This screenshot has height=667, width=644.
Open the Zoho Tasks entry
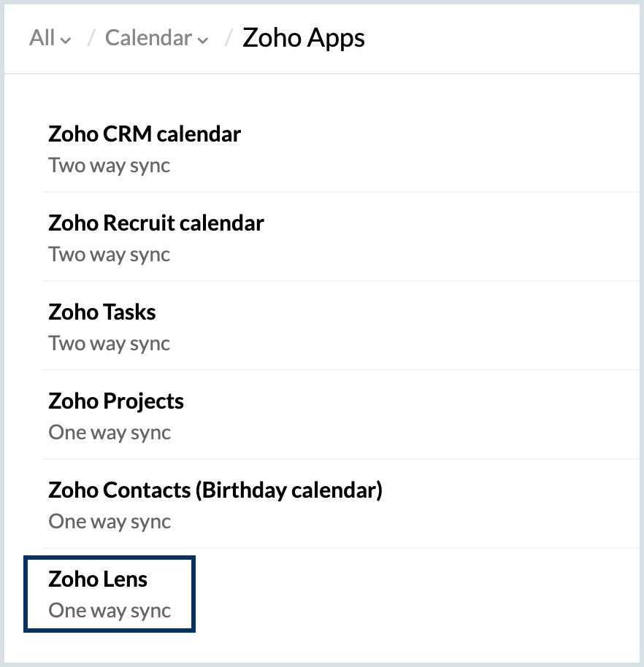(x=102, y=312)
